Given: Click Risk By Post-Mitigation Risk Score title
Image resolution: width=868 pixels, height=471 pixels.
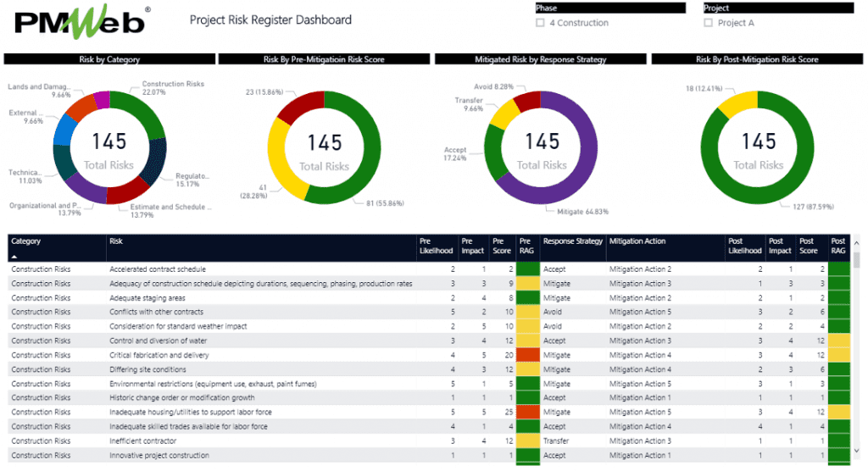Looking at the screenshot, I should [757, 59].
